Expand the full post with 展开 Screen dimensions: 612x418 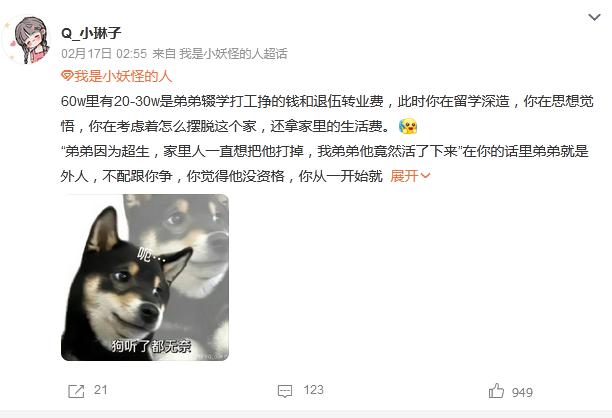[404, 176]
